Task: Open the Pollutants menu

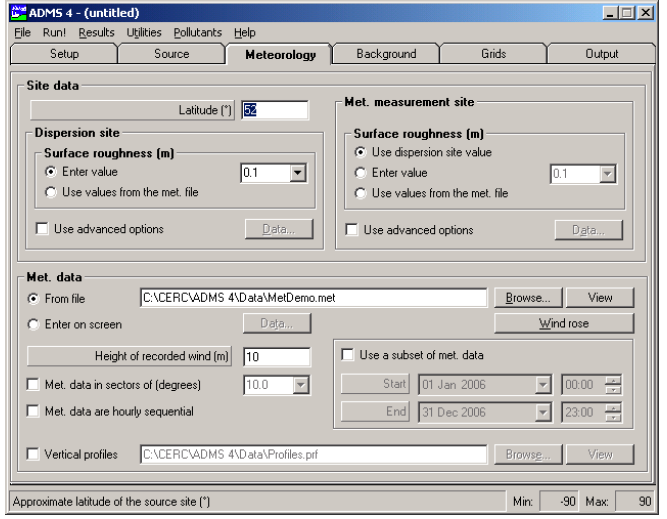Action: (197, 33)
